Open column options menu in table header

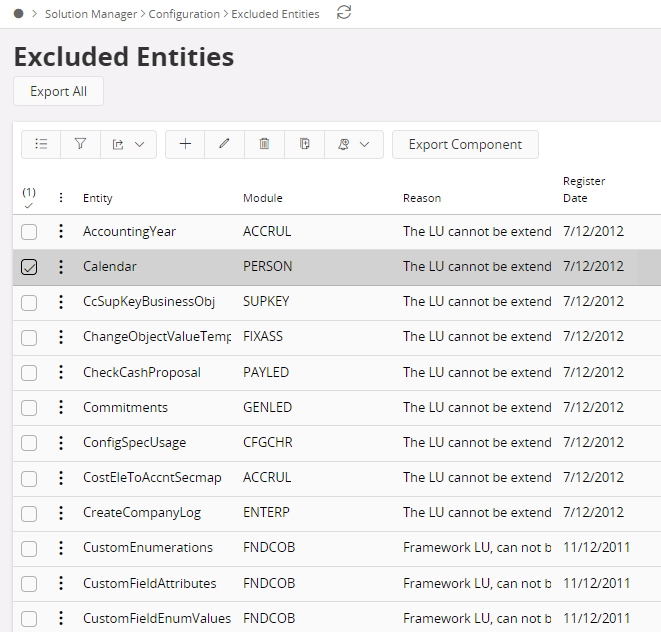(x=61, y=198)
